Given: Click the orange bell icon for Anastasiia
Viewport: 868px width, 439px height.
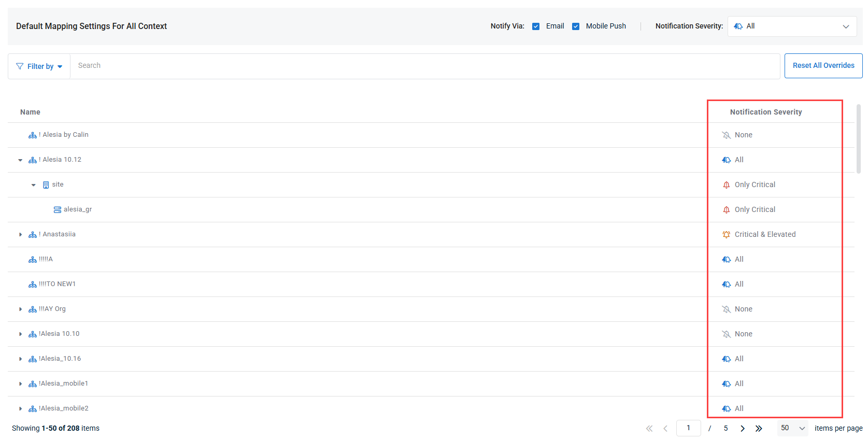Looking at the screenshot, I should 727,235.
